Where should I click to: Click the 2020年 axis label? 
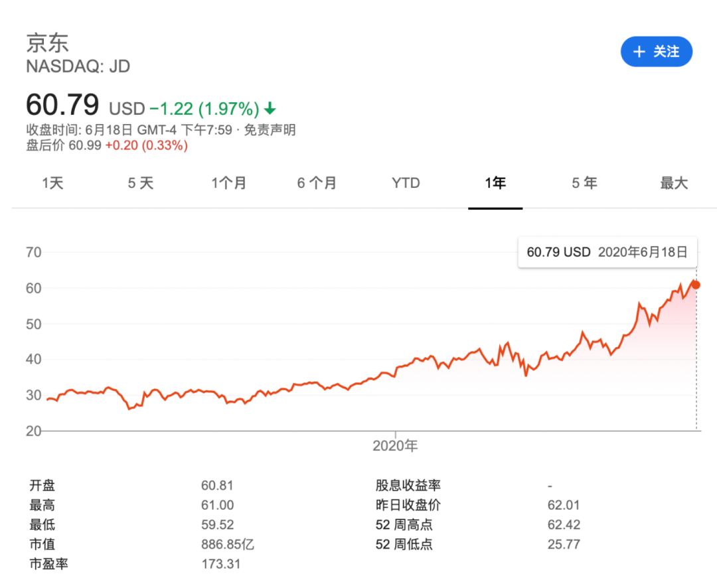(395, 446)
